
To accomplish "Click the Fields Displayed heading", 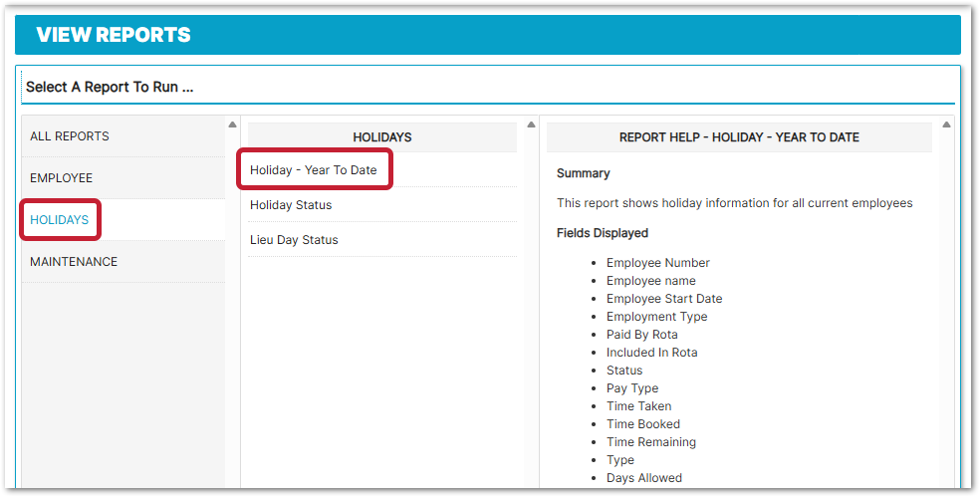I will [603, 233].
